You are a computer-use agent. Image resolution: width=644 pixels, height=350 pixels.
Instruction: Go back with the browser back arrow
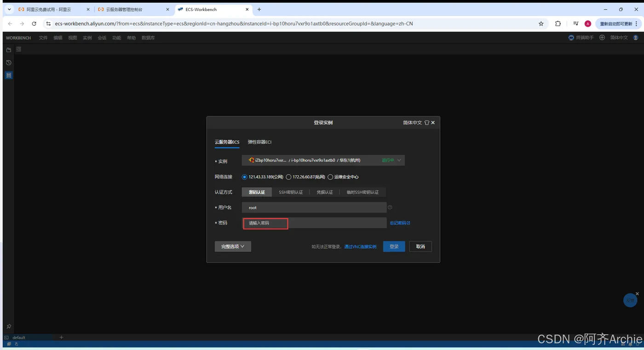tap(10, 23)
